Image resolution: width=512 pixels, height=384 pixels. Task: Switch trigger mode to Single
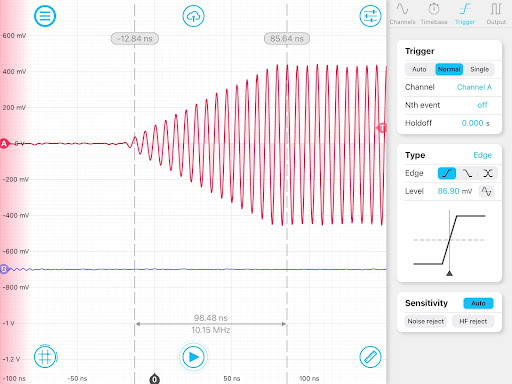pos(479,69)
